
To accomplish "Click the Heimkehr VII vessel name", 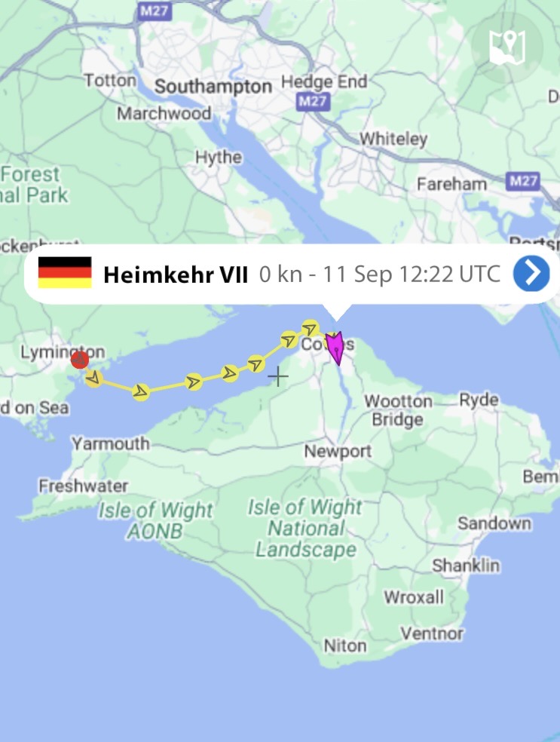I will [x=176, y=274].
